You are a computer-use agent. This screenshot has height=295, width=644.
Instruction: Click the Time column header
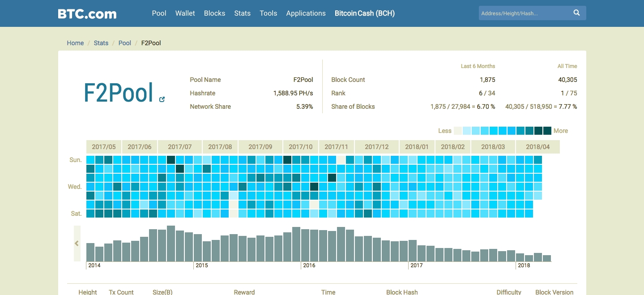click(328, 292)
